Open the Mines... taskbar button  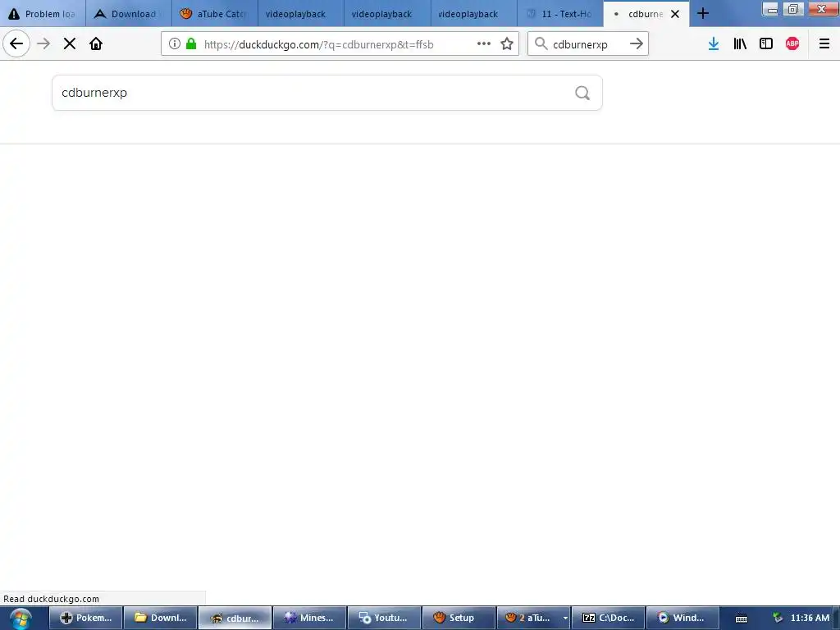coord(309,618)
